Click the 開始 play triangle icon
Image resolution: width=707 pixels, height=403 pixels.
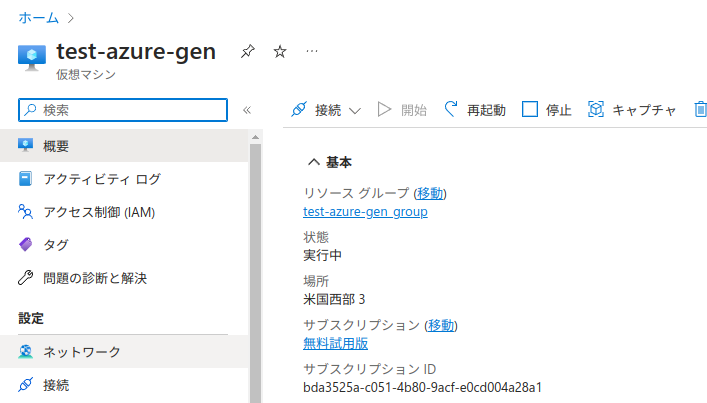(384, 109)
